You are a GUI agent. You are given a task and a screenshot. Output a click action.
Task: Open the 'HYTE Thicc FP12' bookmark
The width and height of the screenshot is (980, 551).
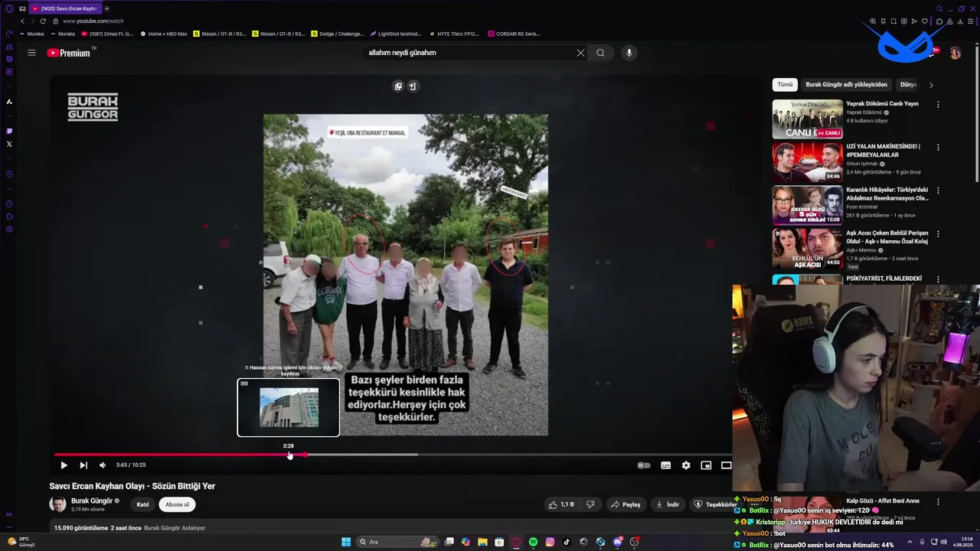tap(454, 34)
